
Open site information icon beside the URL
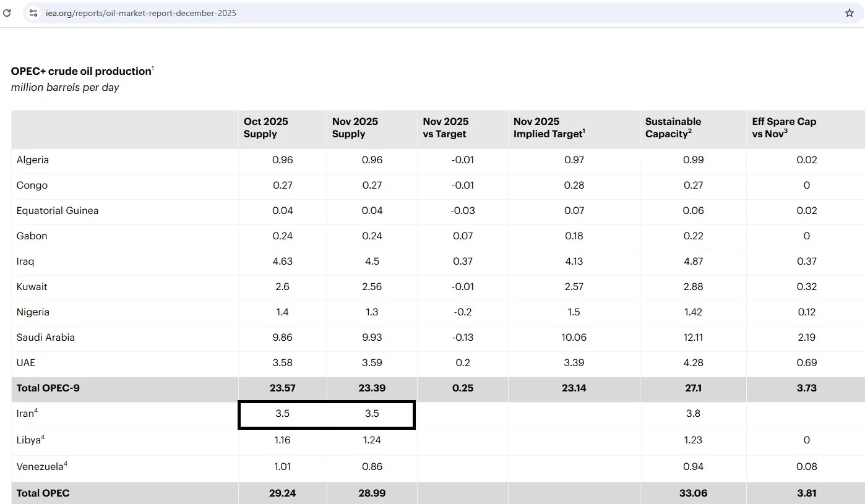pyautogui.click(x=33, y=13)
